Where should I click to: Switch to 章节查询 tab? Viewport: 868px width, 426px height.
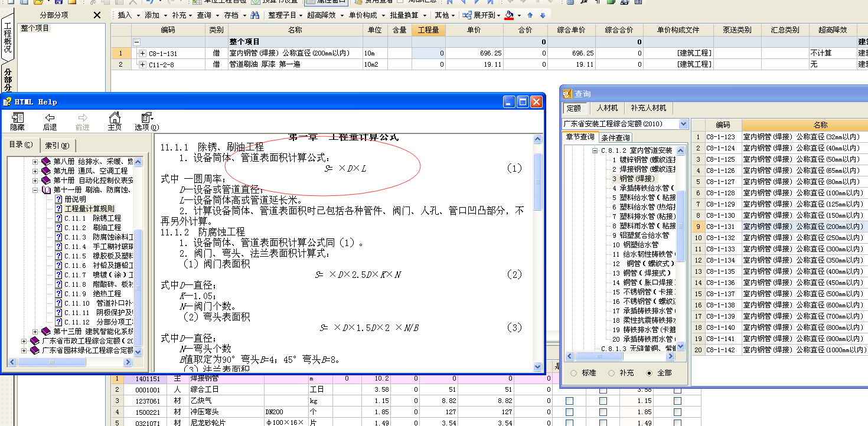pyautogui.click(x=580, y=137)
